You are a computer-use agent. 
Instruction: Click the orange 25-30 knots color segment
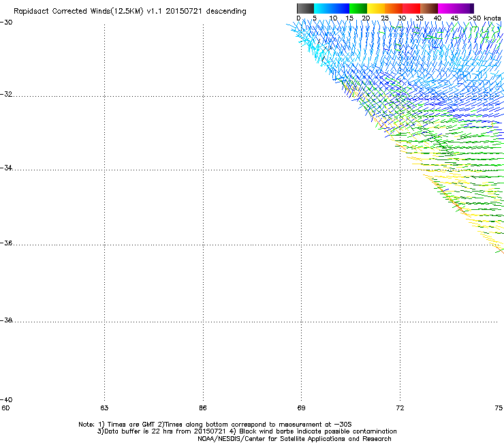394,8
